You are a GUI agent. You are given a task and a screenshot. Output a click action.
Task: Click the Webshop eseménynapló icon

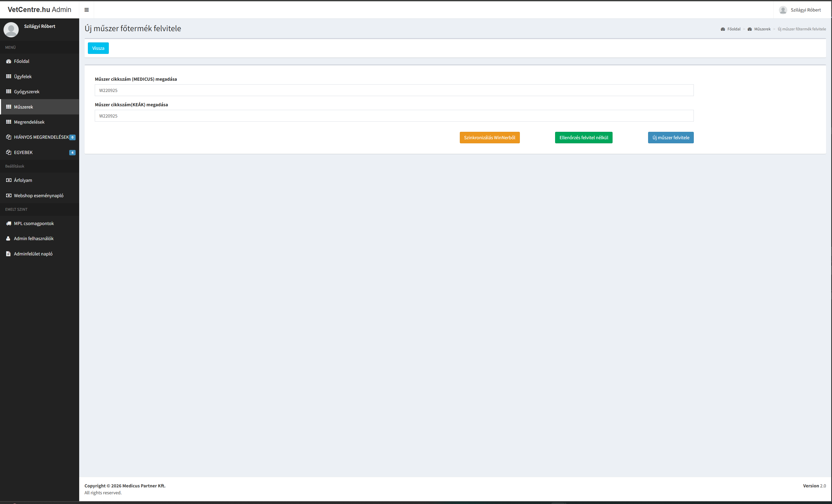point(9,195)
